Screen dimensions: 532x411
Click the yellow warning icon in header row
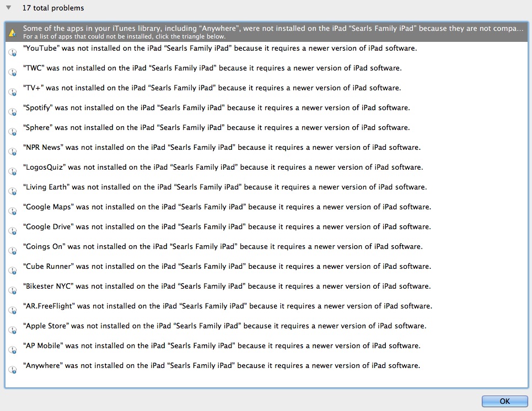[12, 33]
